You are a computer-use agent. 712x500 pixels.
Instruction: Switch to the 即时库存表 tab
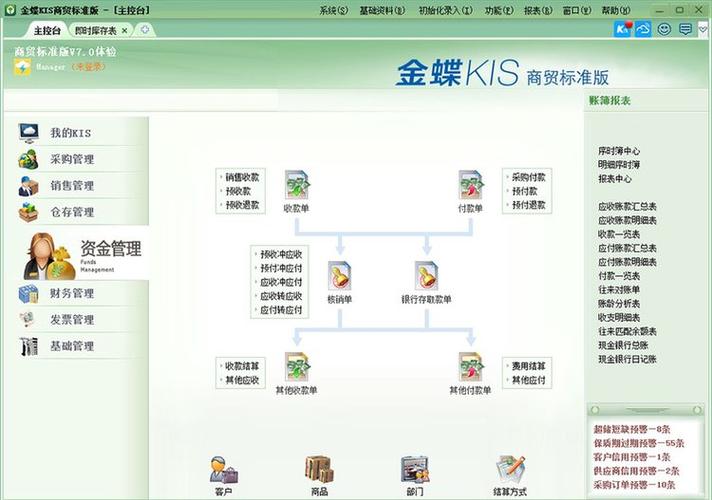click(x=95, y=30)
